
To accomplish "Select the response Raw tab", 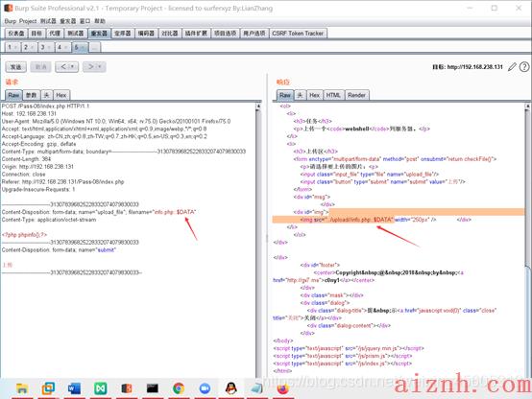I will (285, 95).
